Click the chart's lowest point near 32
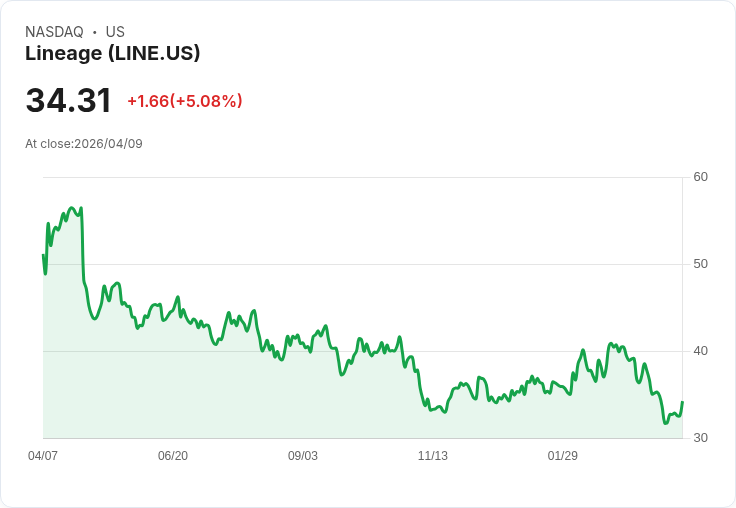This screenshot has height=508, width=736. [x=666, y=423]
